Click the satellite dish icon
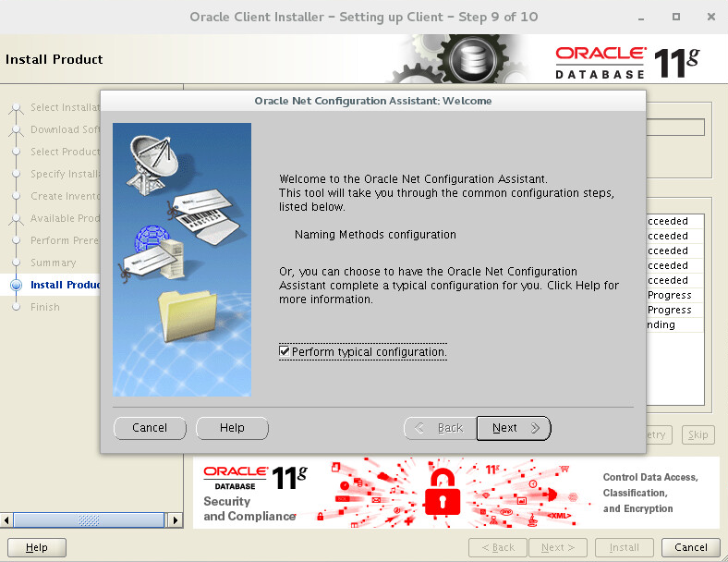The width and height of the screenshot is (728, 562). (x=152, y=164)
